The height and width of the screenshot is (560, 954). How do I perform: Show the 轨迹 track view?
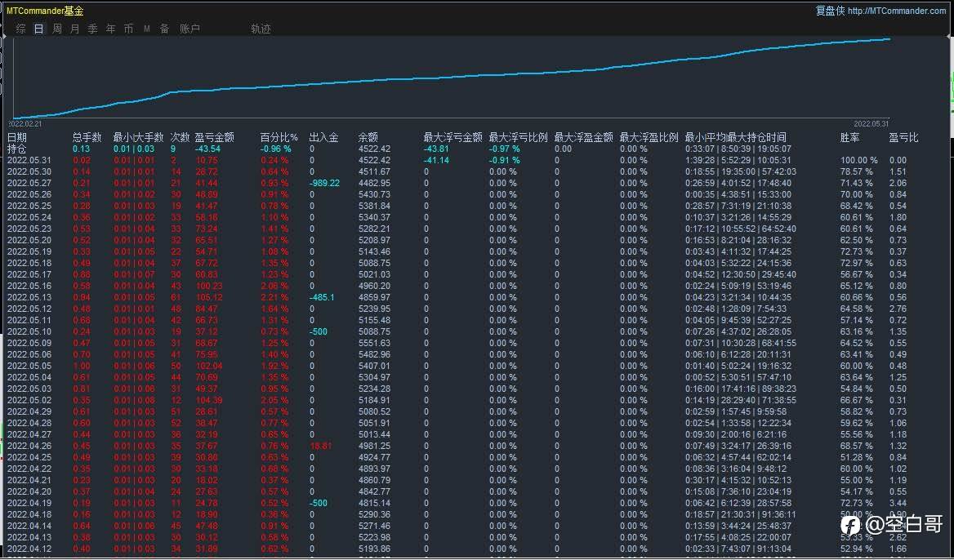(261, 29)
